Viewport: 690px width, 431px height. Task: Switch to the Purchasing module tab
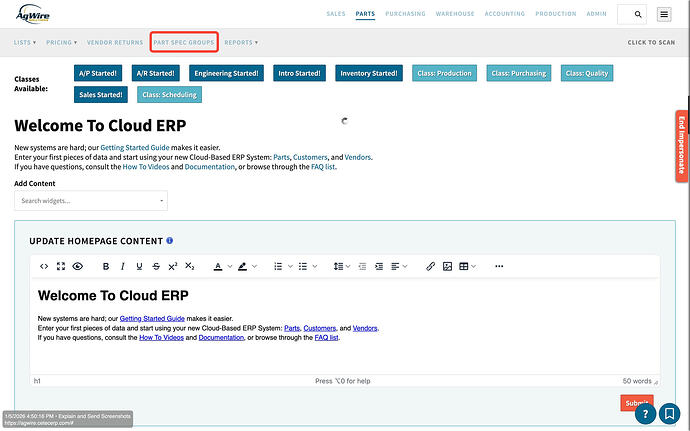coord(404,14)
